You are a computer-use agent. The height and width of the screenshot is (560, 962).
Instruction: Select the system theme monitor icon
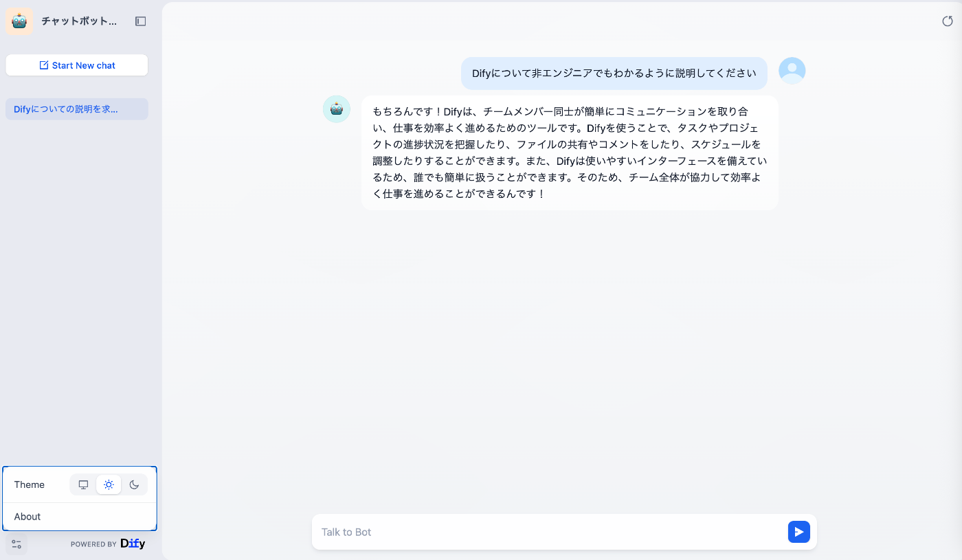[84, 484]
